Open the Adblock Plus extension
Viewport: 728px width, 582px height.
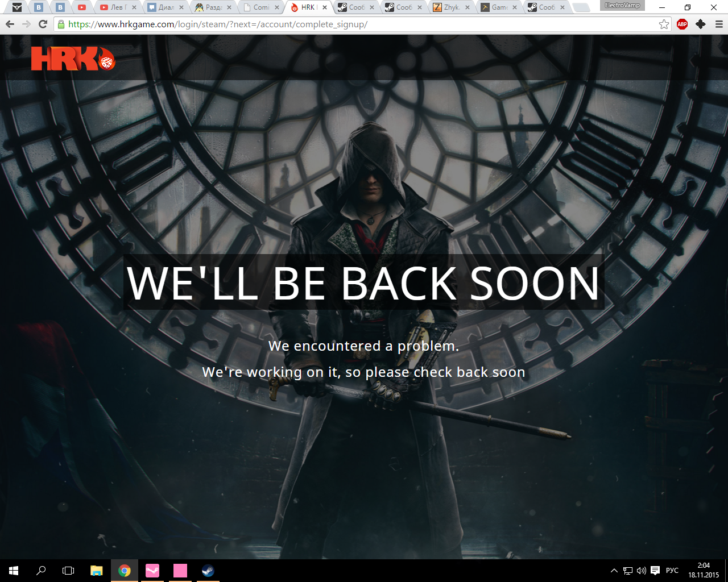[682, 24]
